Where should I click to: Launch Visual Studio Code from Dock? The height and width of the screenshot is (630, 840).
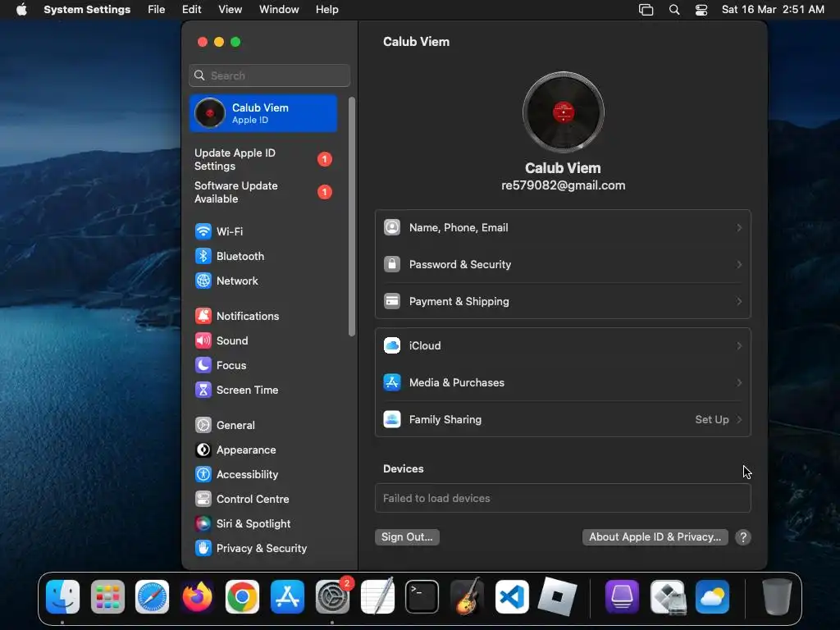coord(512,597)
